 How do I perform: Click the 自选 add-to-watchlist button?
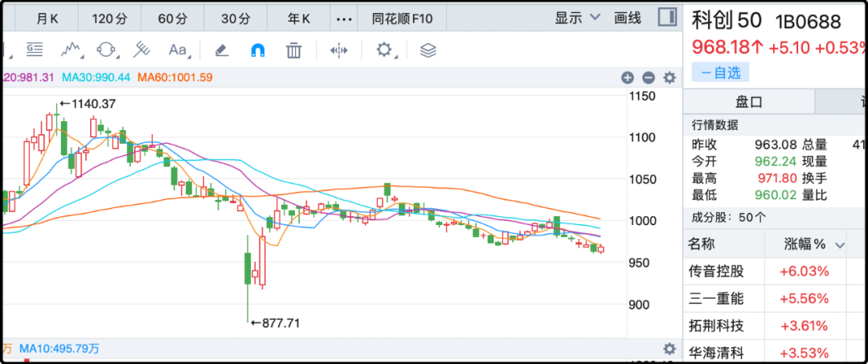click(x=720, y=72)
